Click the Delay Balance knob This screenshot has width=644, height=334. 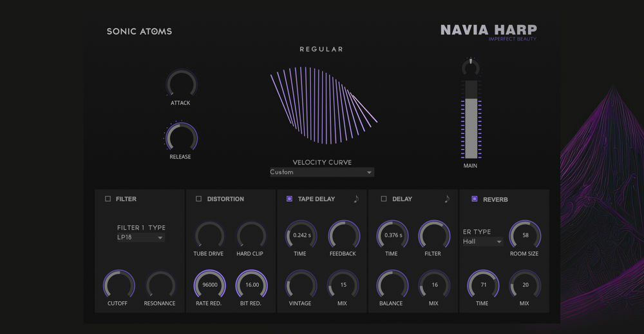point(392,284)
